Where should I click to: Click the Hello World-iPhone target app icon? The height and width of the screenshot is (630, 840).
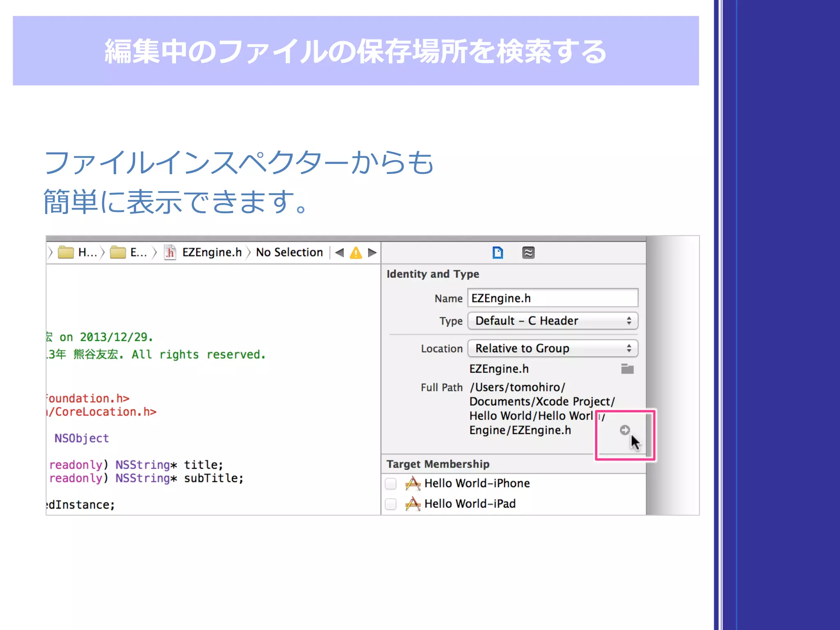click(x=413, y=484)
